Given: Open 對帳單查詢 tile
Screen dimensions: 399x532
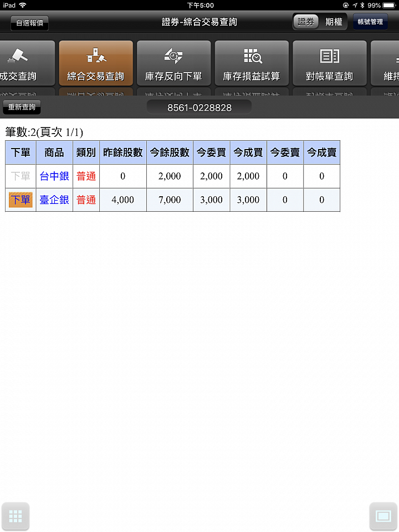Looking at the screenshot, I should [329, 63].
